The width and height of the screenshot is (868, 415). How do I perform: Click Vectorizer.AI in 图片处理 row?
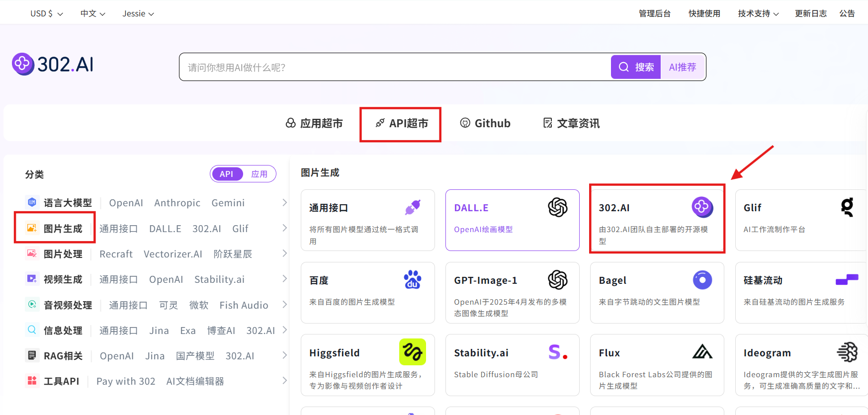point(173,254)
